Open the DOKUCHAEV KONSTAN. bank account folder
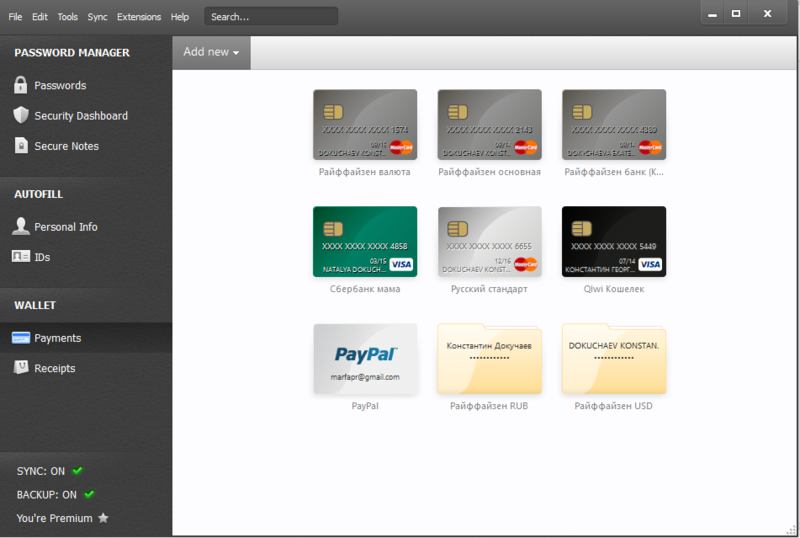 (x=614, y=358)
